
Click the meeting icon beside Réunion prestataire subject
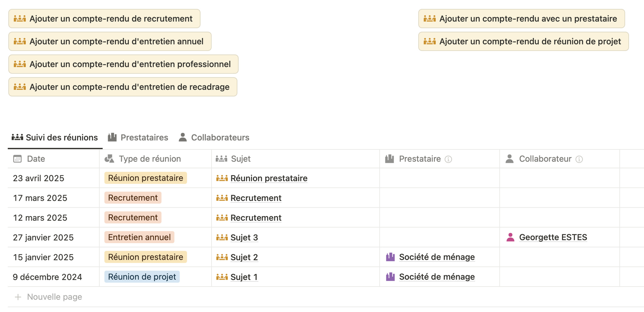(x=221, y=178)
